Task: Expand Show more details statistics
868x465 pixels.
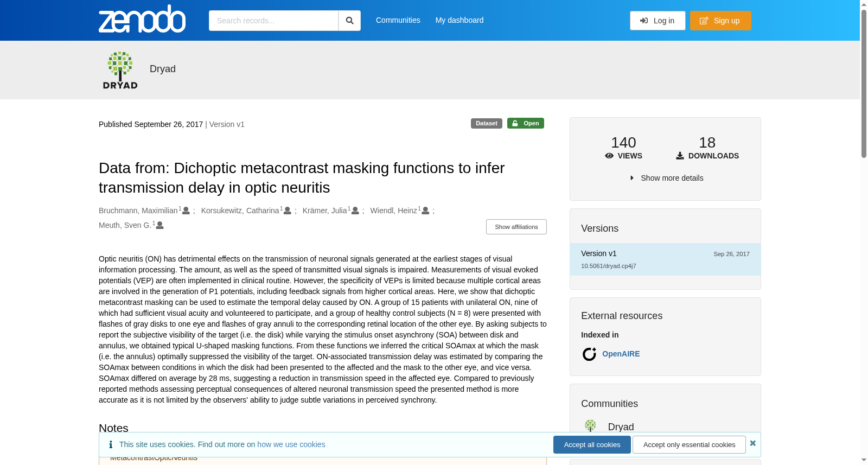Action: (666, 178)
